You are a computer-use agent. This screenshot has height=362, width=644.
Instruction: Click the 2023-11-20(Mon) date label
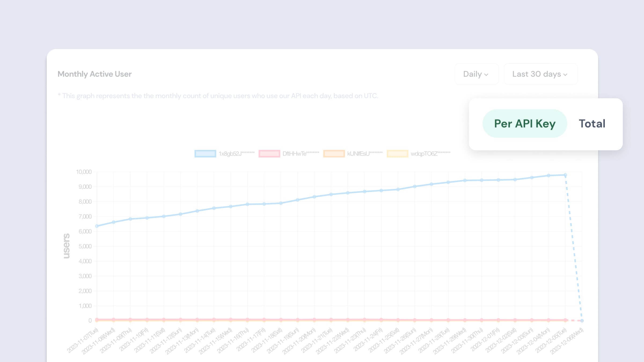tap(299, 341)
